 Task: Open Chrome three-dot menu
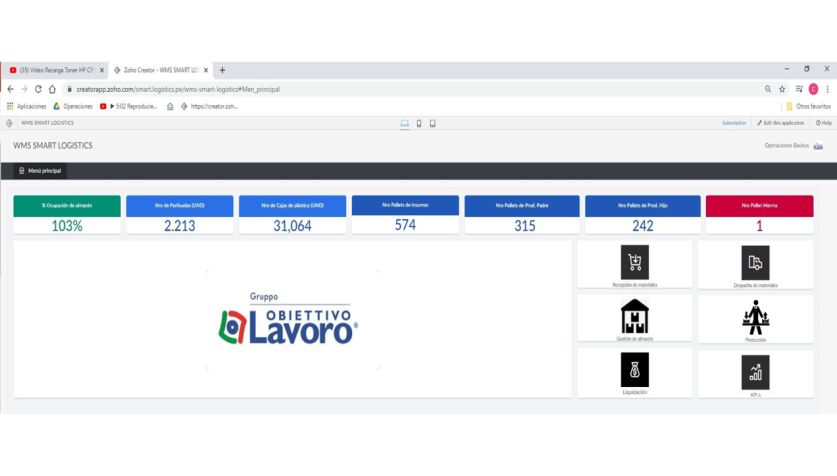827,89
